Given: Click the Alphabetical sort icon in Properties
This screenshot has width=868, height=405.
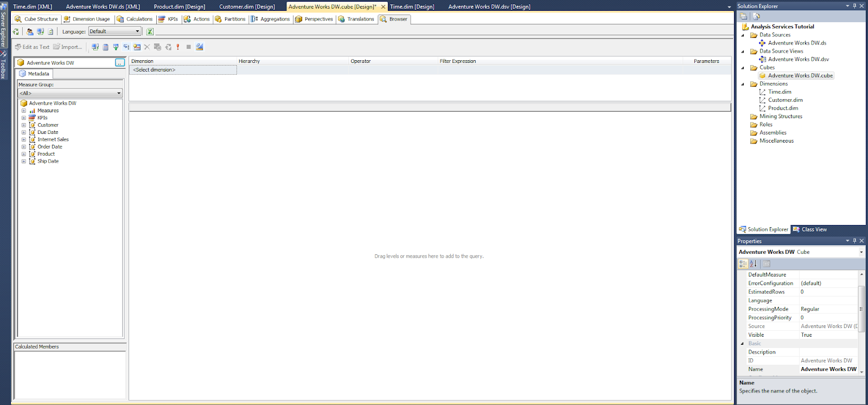Looking at the screenshot, I should pyautogui.click(x=753, y=264).
